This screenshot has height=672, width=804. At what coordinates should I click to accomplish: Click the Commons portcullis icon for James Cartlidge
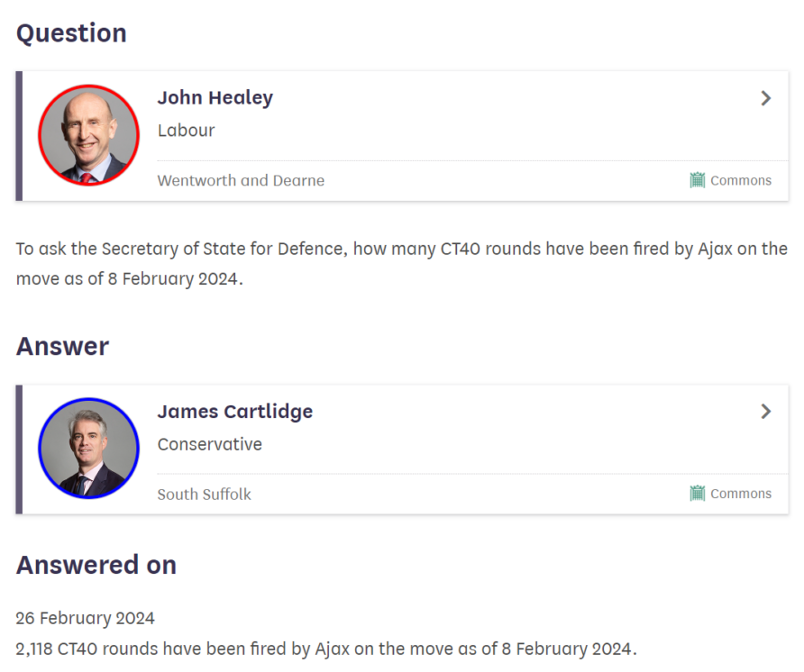[698, 493]
